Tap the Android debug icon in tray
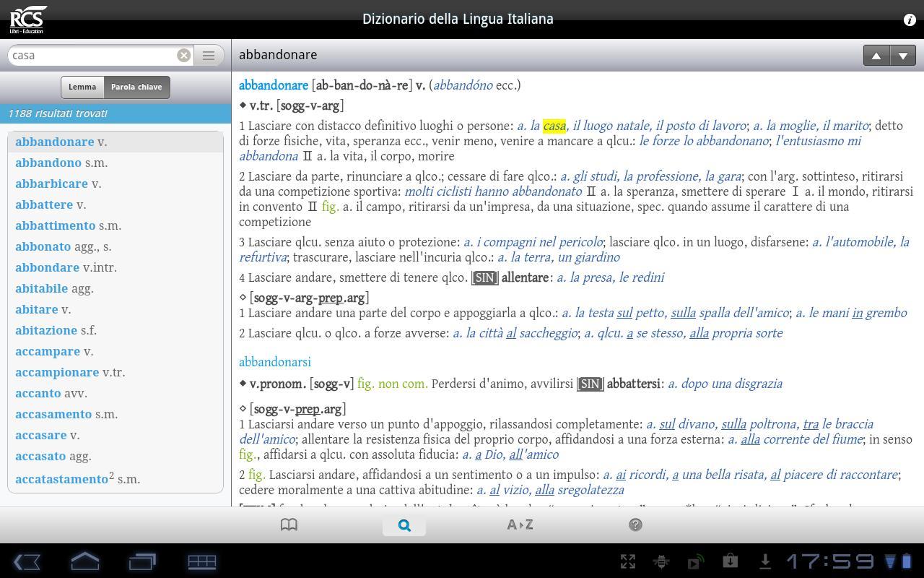Viewport: 924px width, 578px height. 661,561
